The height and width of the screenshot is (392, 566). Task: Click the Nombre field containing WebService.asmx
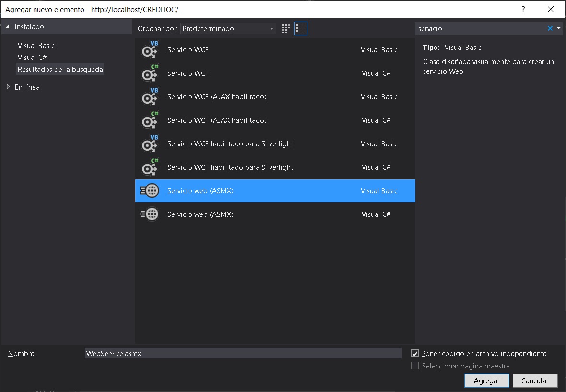(243, 354)
